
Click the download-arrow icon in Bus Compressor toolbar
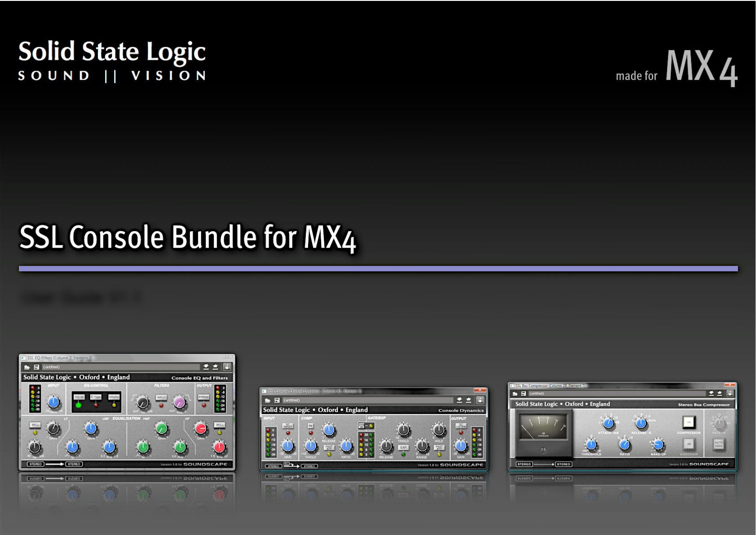point(711,393)
